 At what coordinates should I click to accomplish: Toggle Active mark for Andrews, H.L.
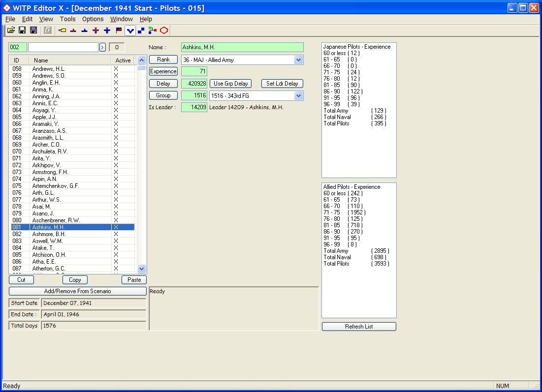pos(116,69)
